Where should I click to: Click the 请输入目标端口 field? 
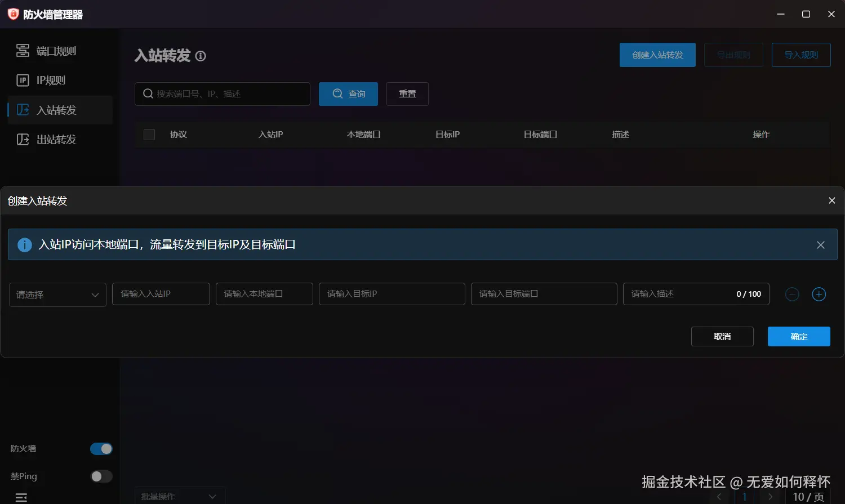click(544, 294)
